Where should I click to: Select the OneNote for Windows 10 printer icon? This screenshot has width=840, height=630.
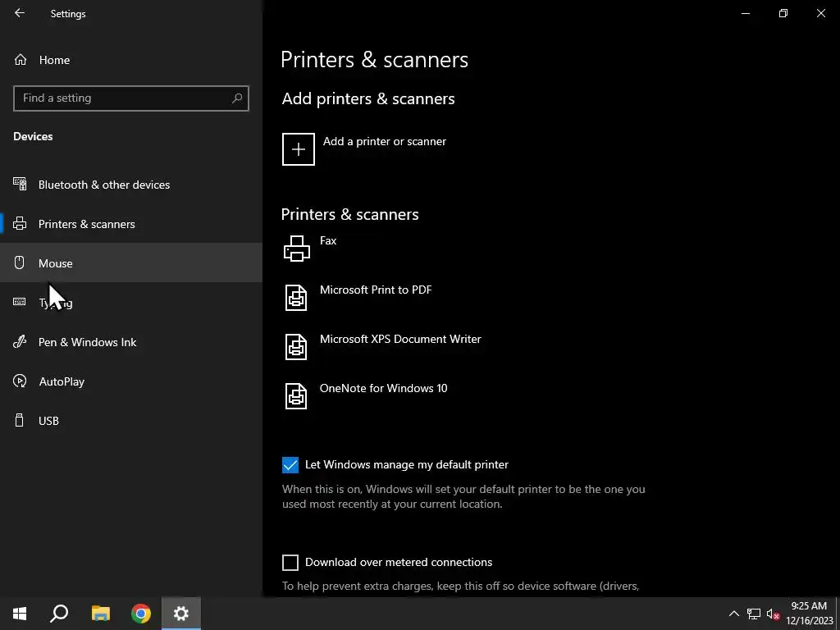point(296,396)
